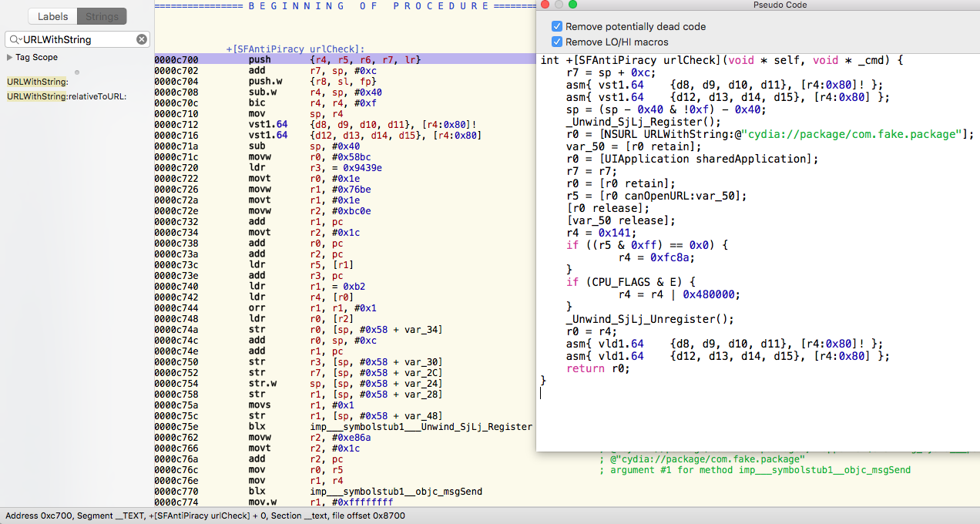Close the Pseudo Code window

pos(545,5)
